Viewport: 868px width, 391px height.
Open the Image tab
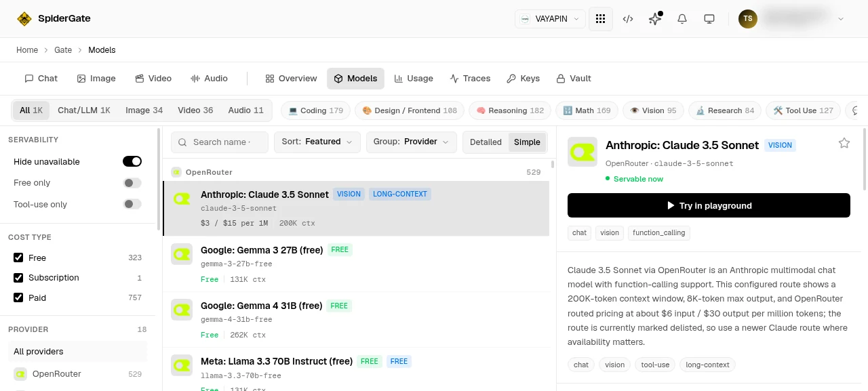96,79
